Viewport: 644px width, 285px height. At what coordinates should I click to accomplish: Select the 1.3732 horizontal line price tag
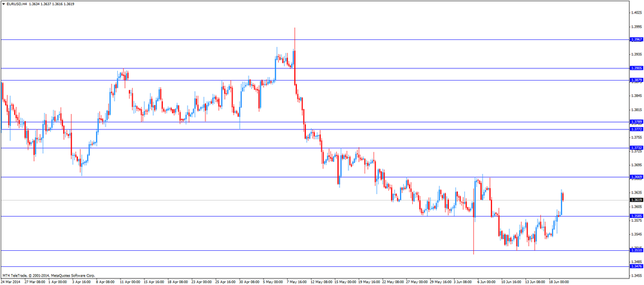point(636,148)
